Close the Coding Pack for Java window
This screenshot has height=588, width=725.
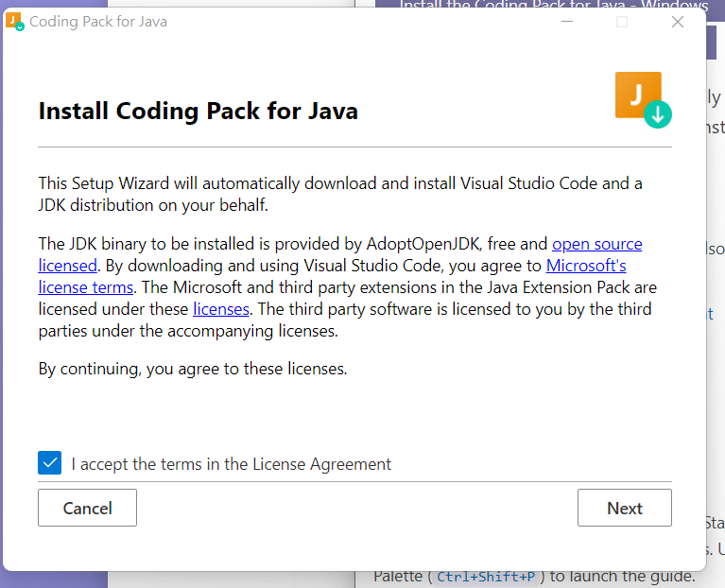tap(678, 22)
